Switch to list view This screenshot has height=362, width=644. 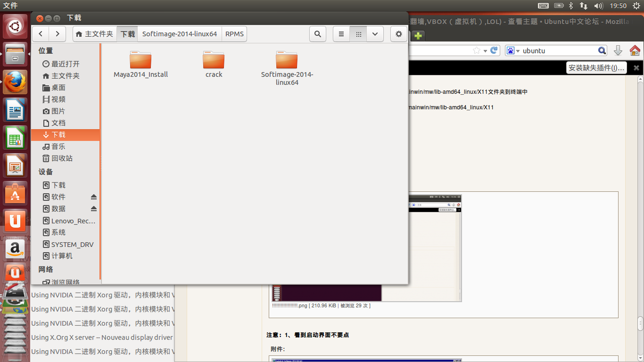[341, 34]
